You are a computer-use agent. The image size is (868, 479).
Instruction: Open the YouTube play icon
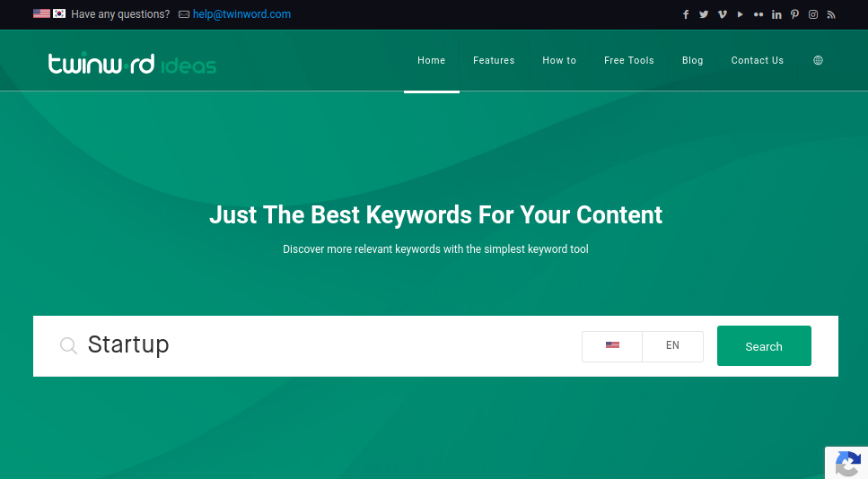click(741, 14)
